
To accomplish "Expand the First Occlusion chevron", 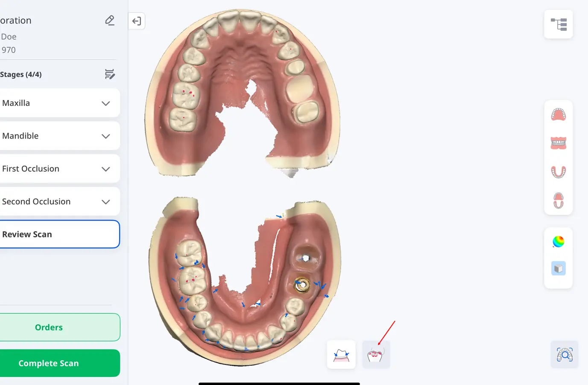I will point(106,169).
